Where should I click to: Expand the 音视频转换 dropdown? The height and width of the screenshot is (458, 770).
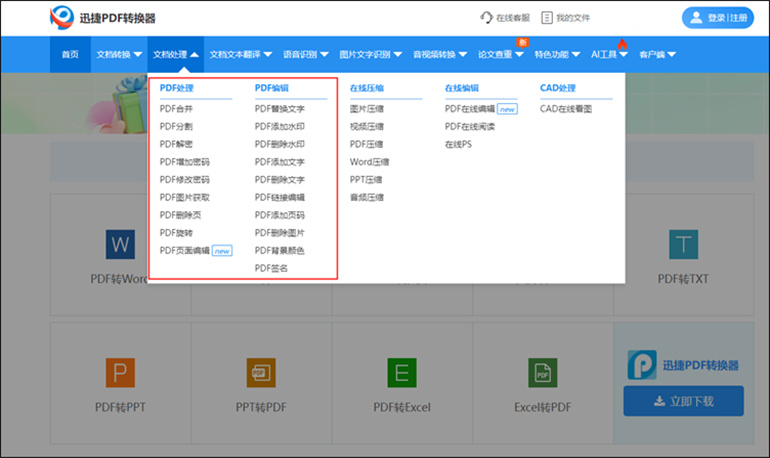tap(440, 54)
